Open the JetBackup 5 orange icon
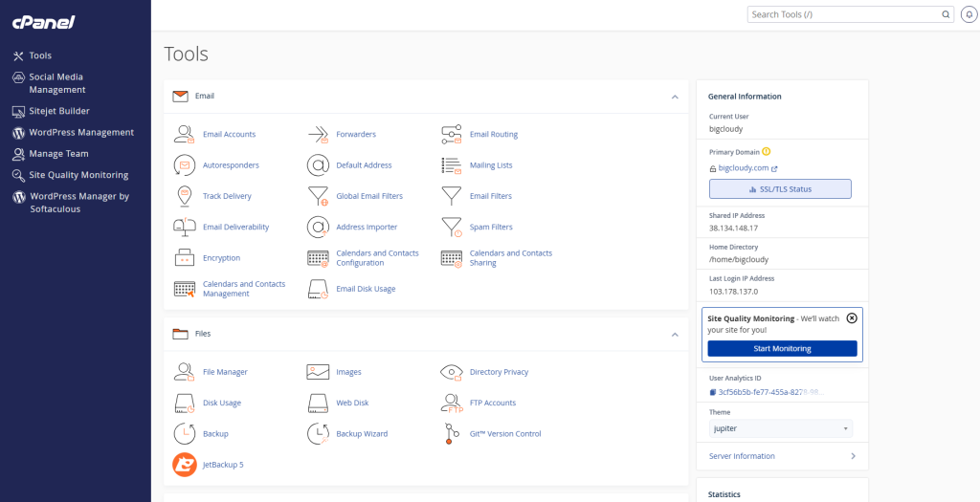Viewport: 980px width, 502px height. (x=185, y=465)
